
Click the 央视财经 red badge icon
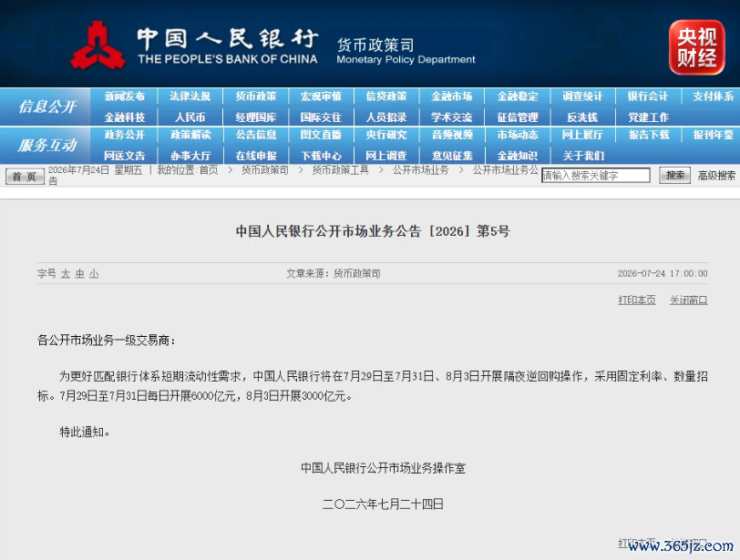pyautogui.click(x=696, y=47)
